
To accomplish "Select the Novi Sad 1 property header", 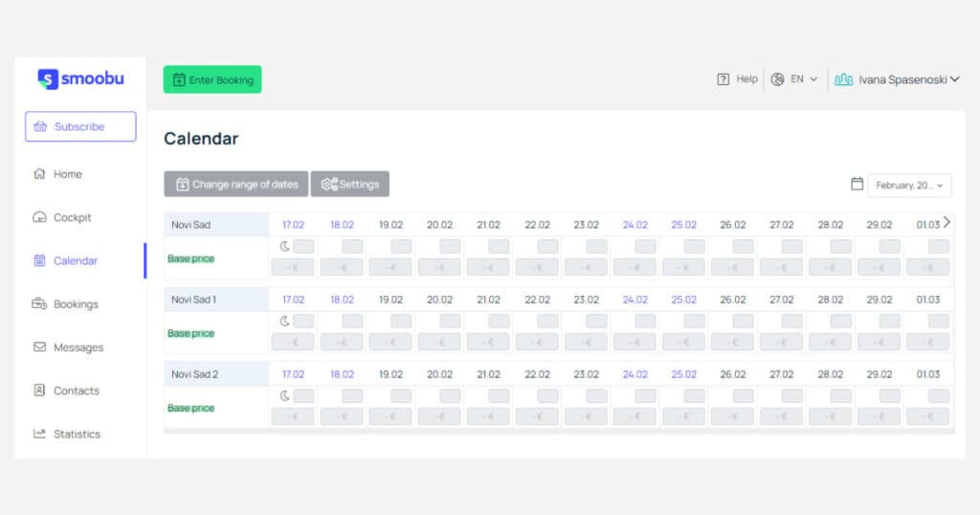I will pos(216,300).
